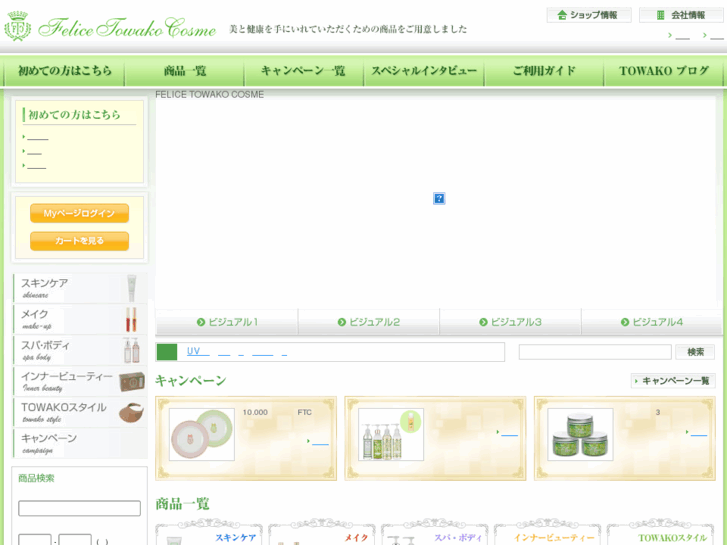
Task: Open スキンケア sidebar category
Action: coord(80,288)
